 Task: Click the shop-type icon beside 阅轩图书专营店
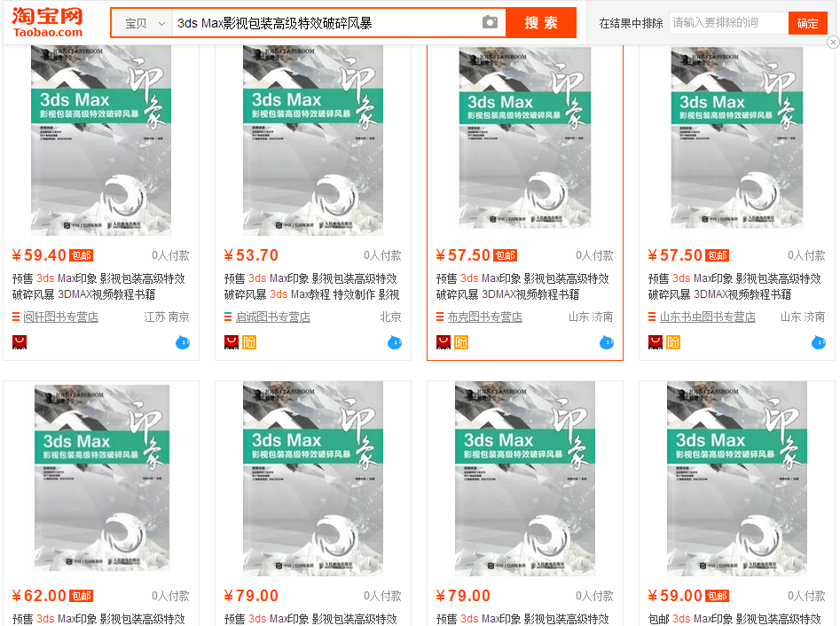click(16, 317)
